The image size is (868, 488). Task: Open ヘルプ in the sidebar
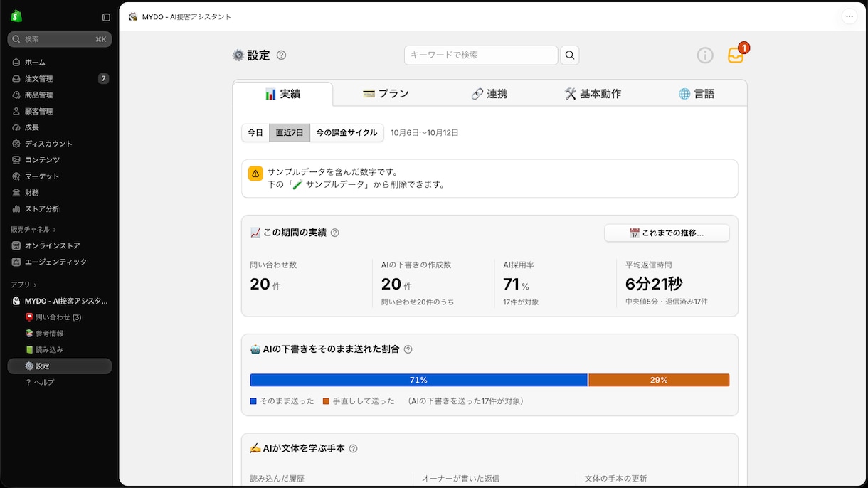[x=60, y=383]
